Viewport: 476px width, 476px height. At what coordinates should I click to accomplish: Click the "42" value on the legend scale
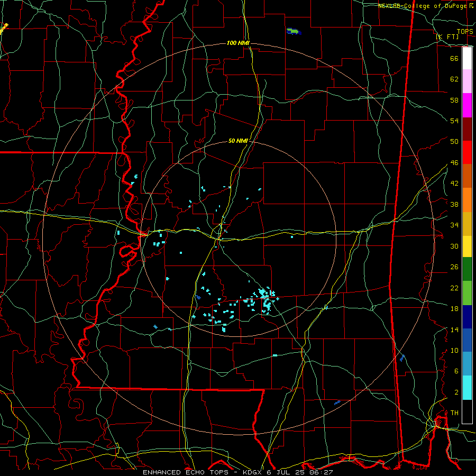pyautogui.click(x=454, y=184)
